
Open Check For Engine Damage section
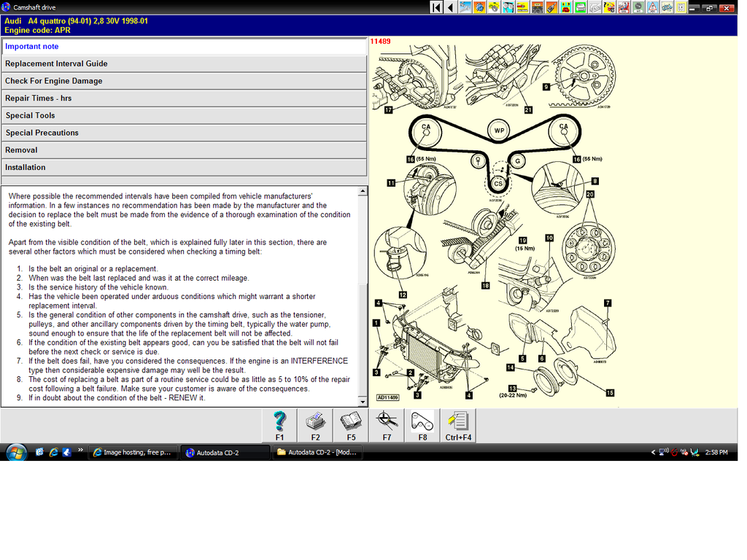click(x=185, y=81)
